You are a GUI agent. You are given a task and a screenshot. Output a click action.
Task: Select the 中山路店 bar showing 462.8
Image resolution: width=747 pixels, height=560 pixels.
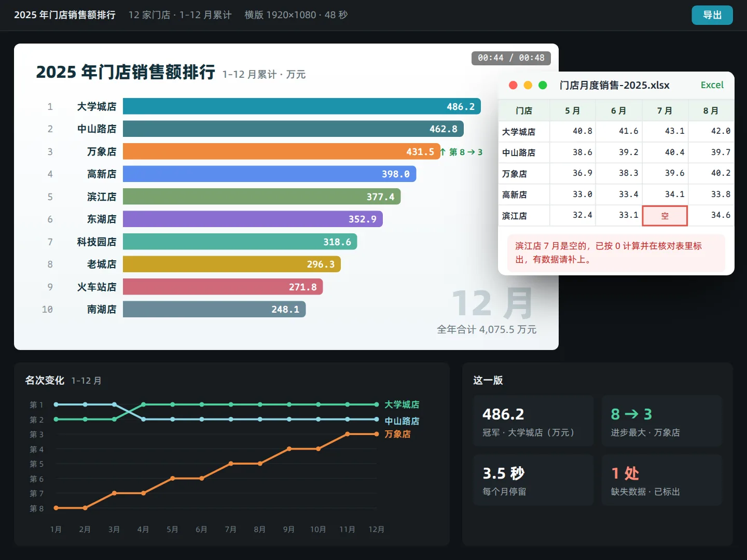[x=293, y=129]
